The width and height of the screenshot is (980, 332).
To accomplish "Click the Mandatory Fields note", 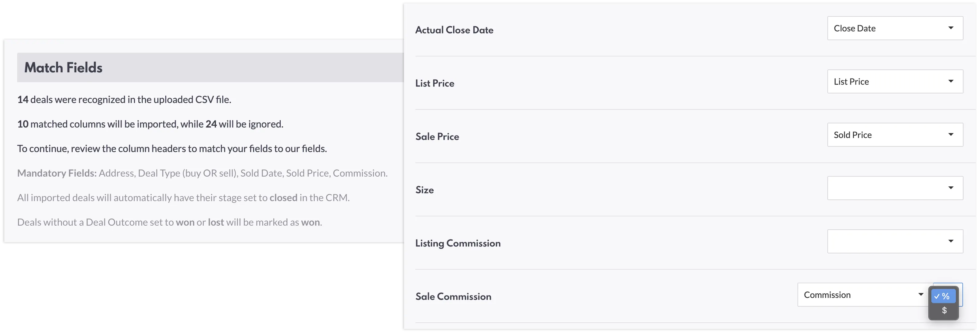I will click(x=202, y=173).
